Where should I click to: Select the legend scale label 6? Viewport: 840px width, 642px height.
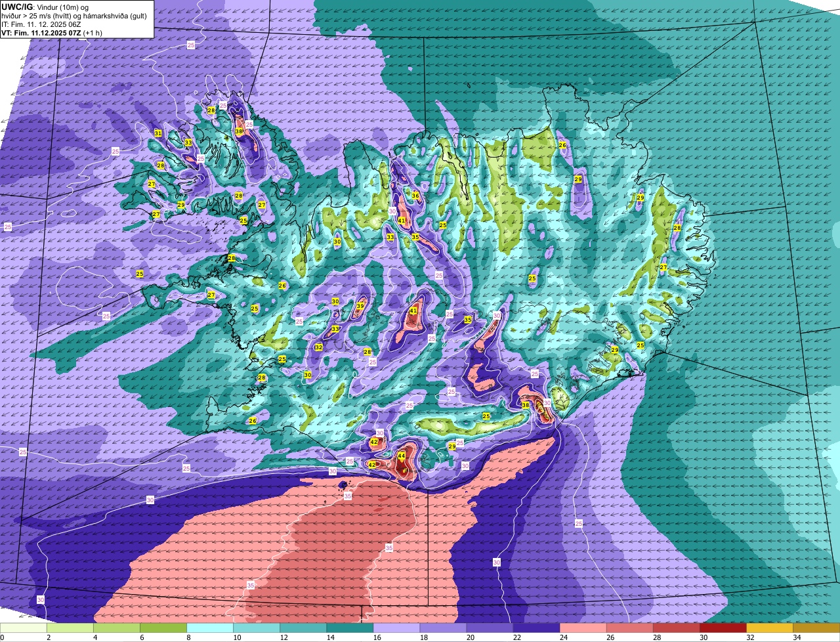142,637
